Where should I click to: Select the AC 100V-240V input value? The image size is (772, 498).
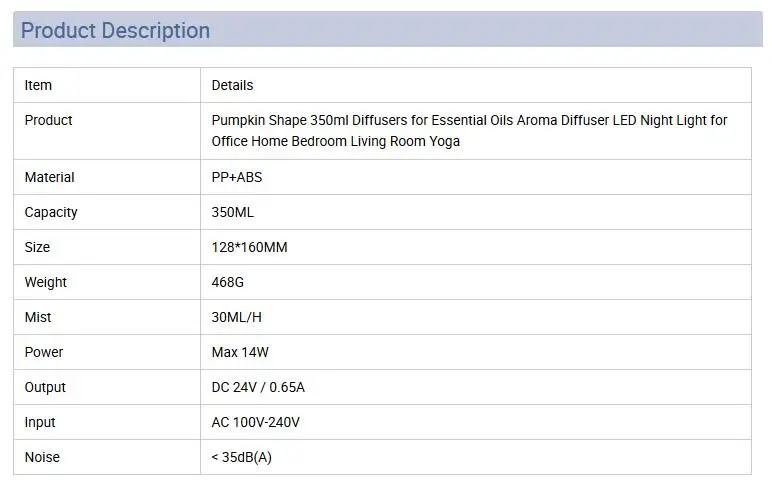click(256, 422)
